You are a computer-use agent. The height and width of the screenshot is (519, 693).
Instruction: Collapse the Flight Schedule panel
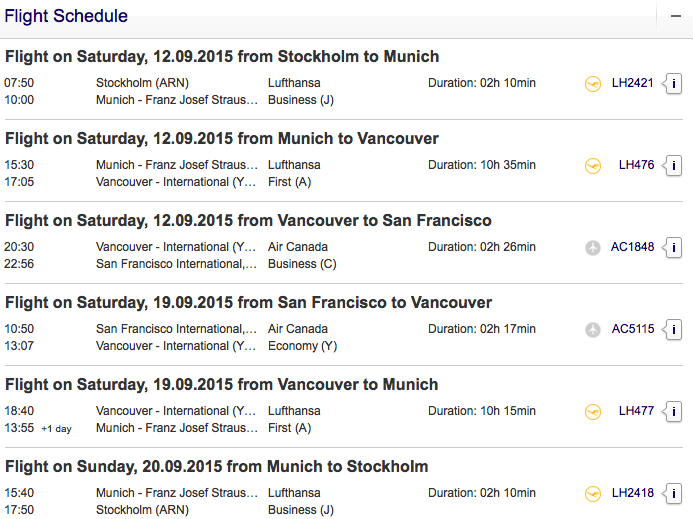676,16
